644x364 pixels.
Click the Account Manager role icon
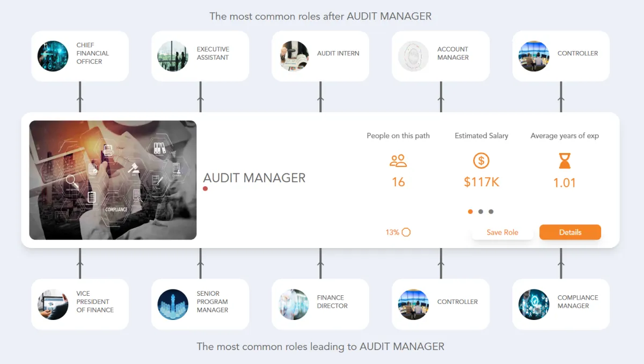[413, 56]
